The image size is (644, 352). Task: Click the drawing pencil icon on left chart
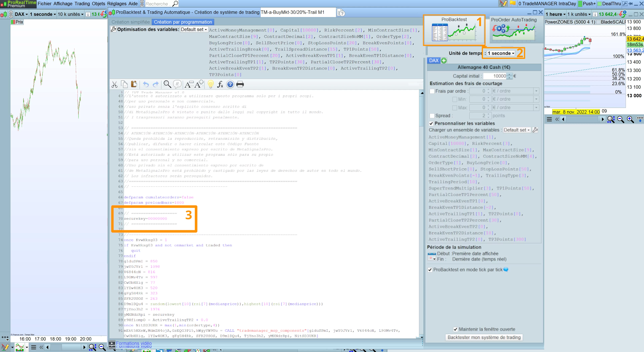pos(5,347)
